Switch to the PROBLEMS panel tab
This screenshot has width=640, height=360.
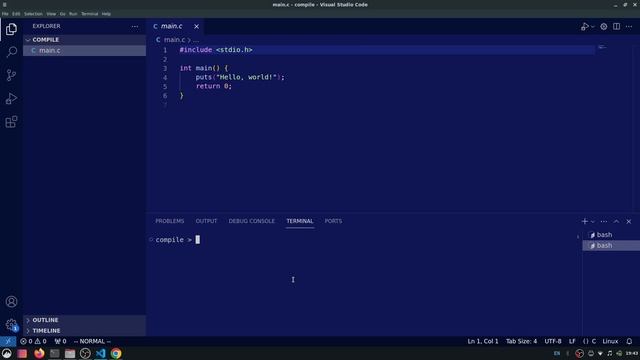coord(170,221)
